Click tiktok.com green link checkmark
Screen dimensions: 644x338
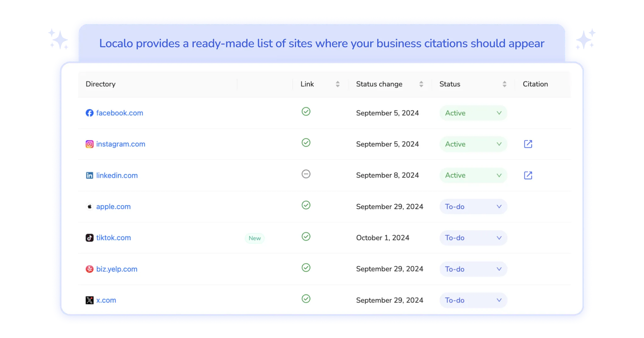[306, 236]
